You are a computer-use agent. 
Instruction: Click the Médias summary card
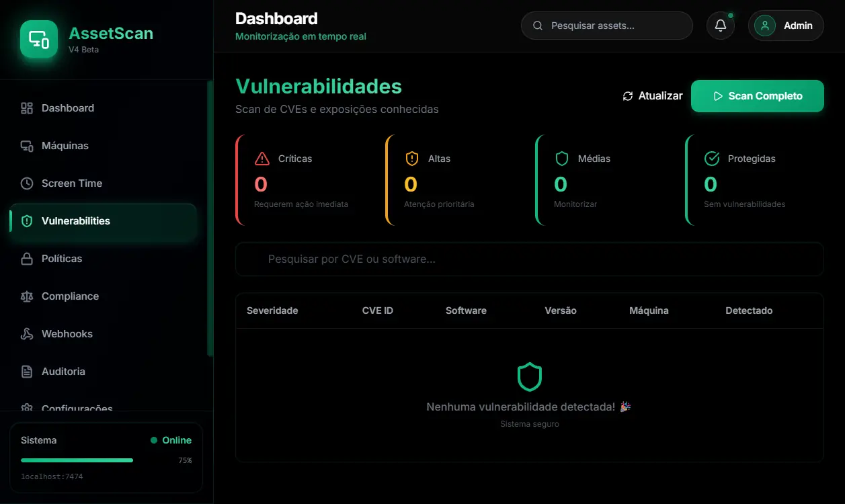603,180
